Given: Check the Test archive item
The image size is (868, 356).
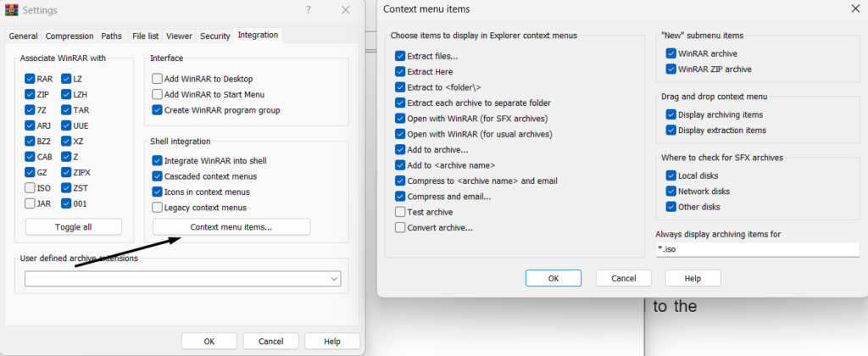Looking at the screenshot, I should coord(400,212).
